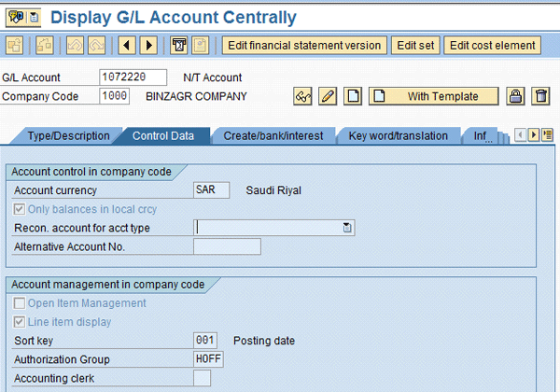Image resolution: width=560 pixels, height=392 pixels.
Task: Click the display glasses icon
Action: pos(302,96)
